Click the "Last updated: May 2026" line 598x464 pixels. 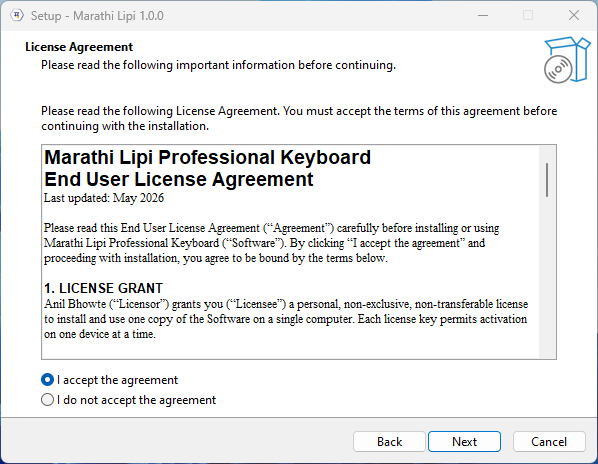pos(104,198)
